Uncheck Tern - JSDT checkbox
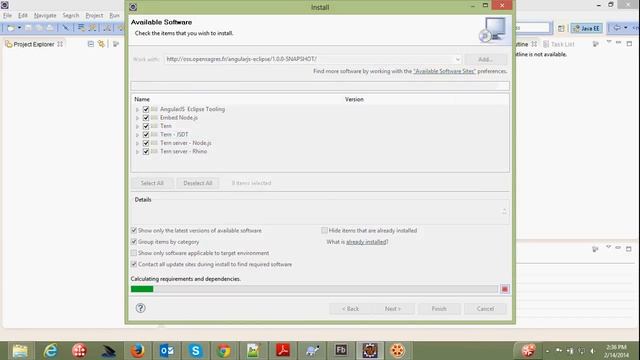This screenshot has height=360, width=640. point(146,135)
